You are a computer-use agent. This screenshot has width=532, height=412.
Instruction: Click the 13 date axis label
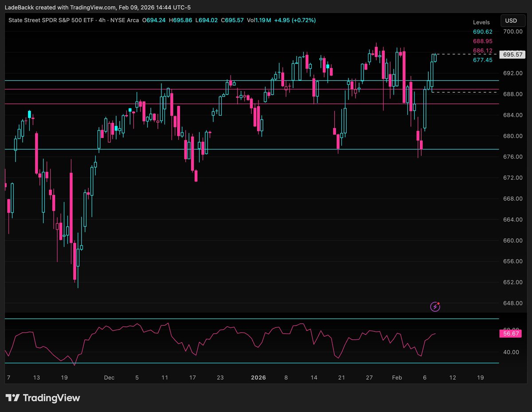(36, 377)
